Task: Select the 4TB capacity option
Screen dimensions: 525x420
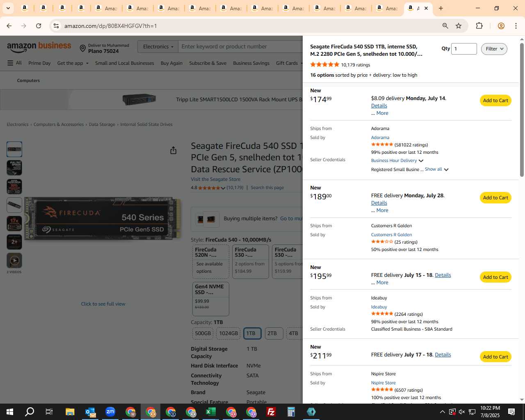Action: point(294,333)
